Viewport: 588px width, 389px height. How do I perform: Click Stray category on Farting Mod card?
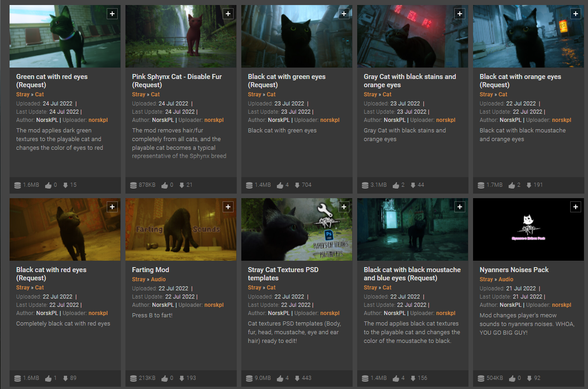point(139,279)
